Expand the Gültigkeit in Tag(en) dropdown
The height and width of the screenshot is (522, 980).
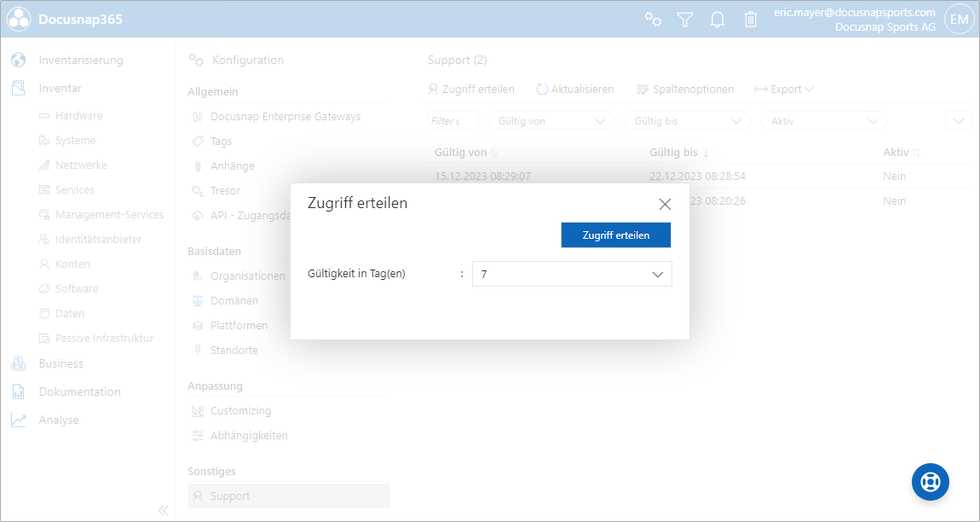click(571, 274)
